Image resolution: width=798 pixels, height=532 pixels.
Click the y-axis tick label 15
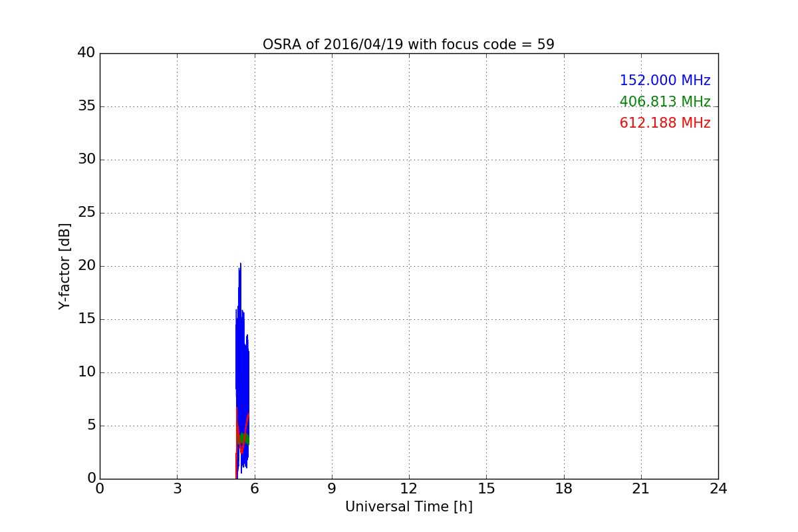click(86, 319)
